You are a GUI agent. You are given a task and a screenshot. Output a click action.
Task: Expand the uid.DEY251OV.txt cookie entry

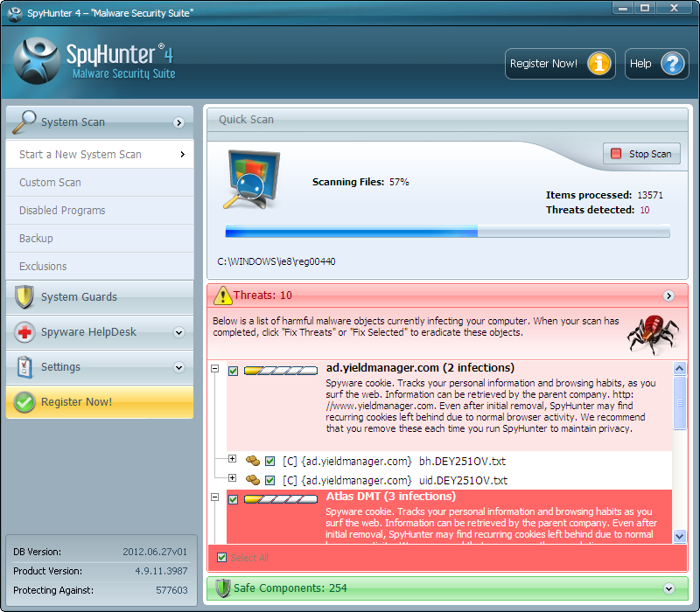click(x=232, y=478)
